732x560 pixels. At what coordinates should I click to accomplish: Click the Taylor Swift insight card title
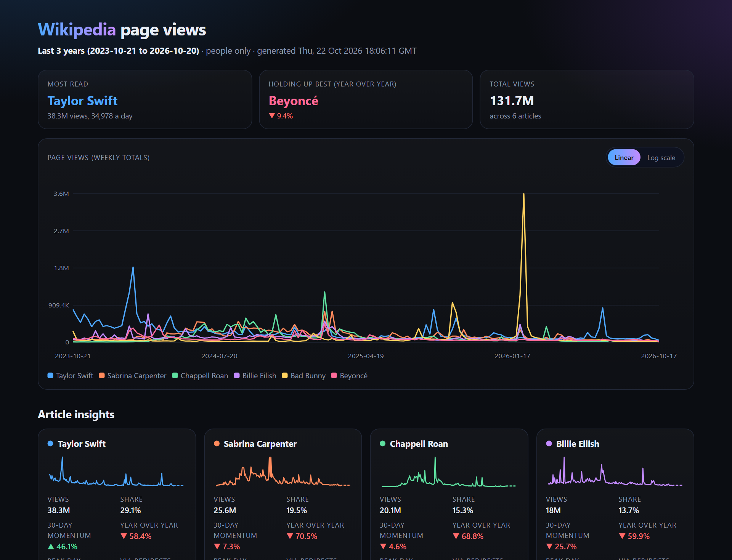tap(82, 444)
